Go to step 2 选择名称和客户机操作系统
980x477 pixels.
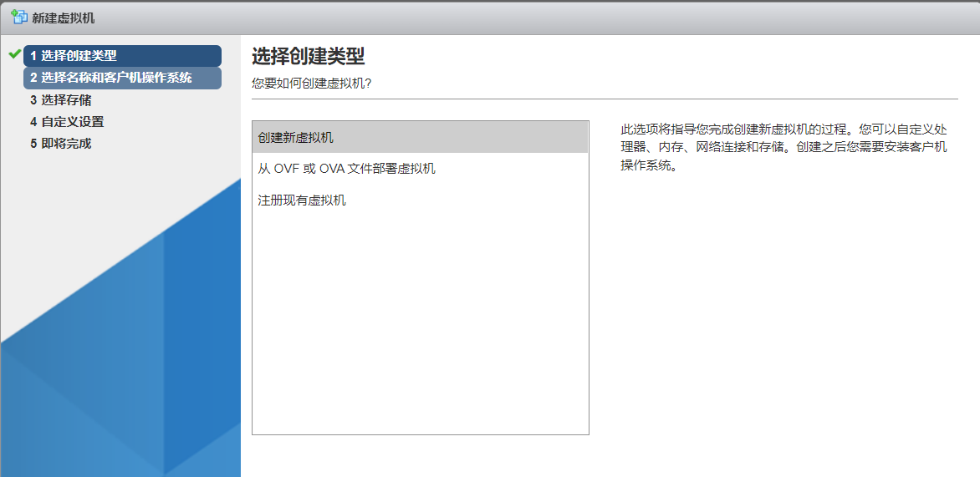tap(122, 78)
